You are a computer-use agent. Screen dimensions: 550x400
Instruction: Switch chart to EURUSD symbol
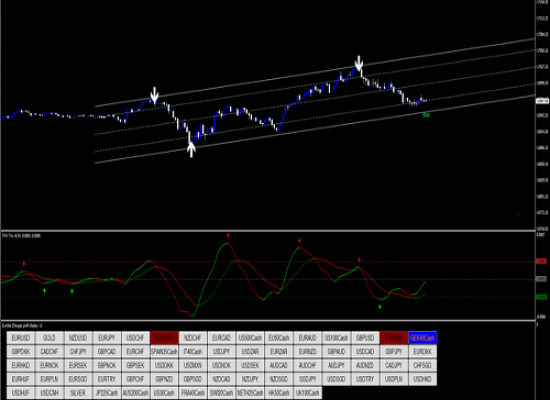click(21, 338)
